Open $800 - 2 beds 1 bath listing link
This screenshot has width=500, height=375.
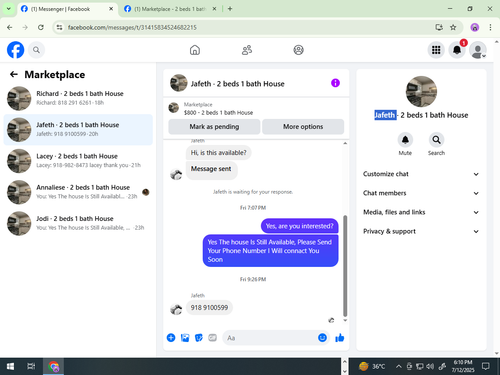(218, 113)
